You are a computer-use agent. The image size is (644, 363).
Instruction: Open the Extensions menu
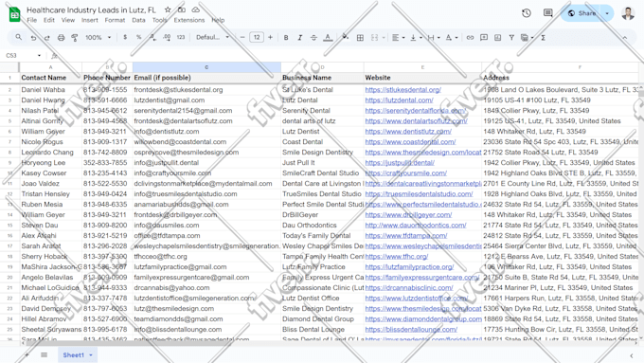pos(188,20)
